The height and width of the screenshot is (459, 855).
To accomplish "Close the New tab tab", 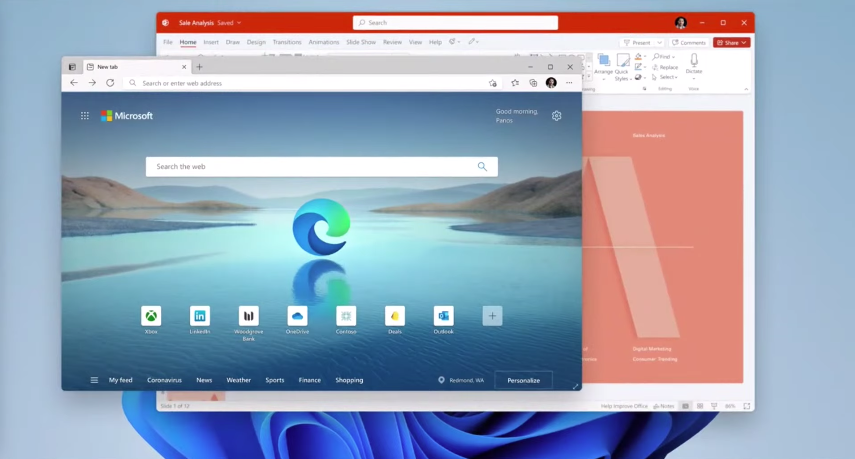I will 184,67.
